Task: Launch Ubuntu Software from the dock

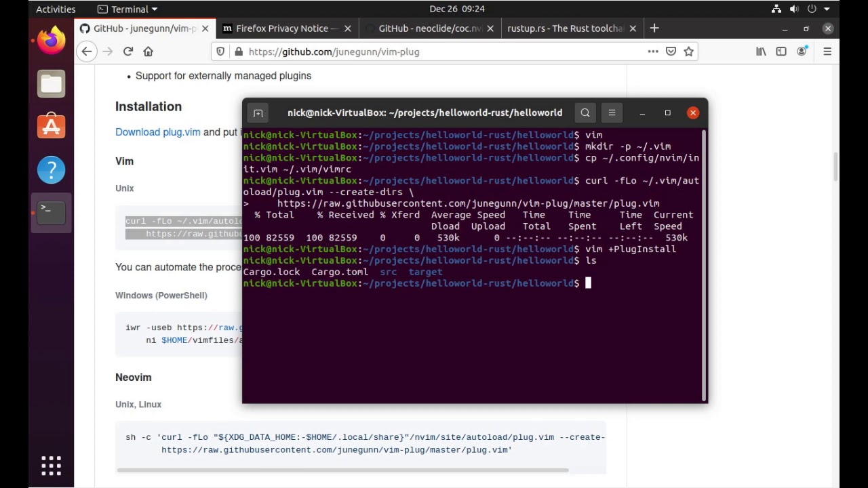Action: pyautogui.click(x=52, y=127)
